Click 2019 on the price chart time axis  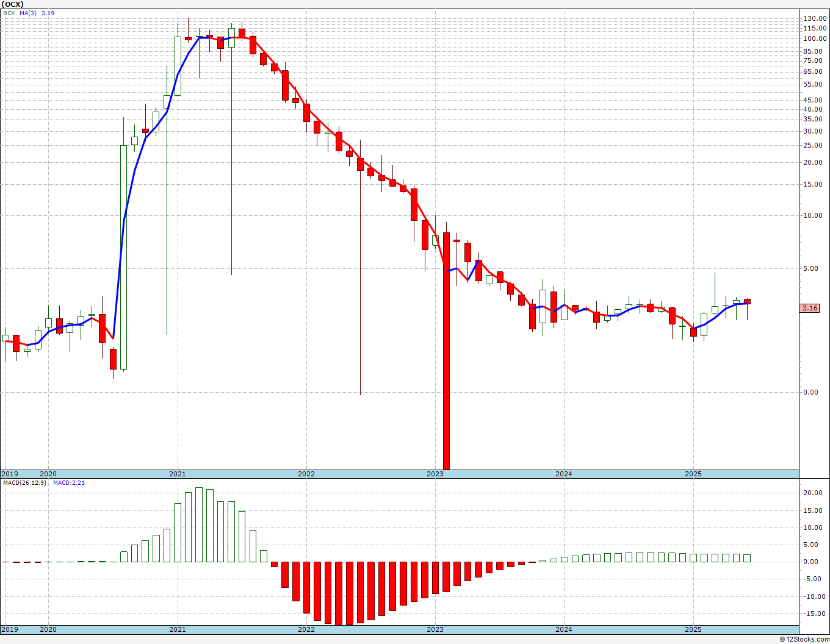tap(9, 474)
